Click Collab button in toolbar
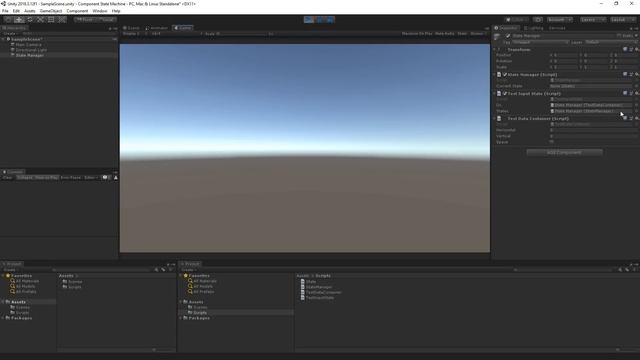The image size is (640, 360). [517, 20]
